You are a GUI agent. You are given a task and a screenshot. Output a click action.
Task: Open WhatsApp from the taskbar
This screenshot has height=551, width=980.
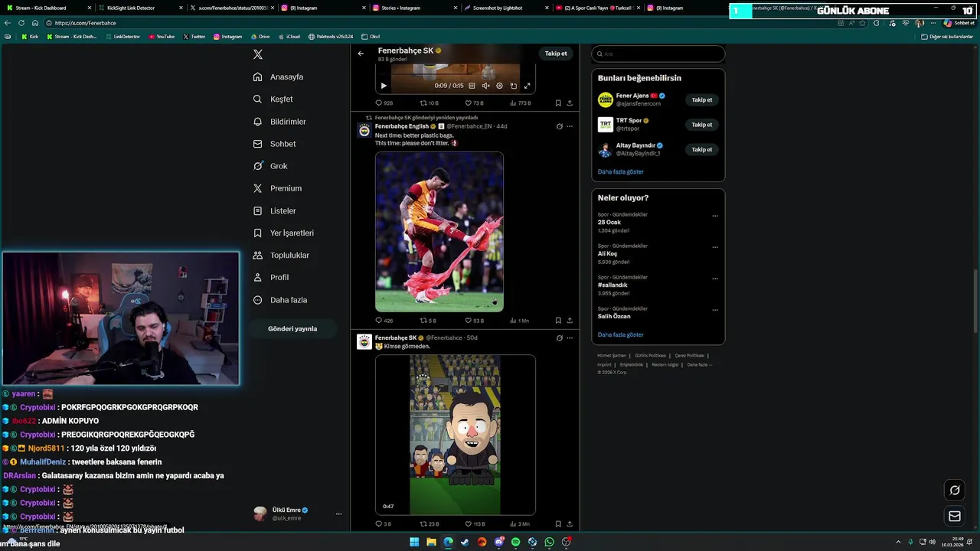pyautogui.click(x=549, y=542)
